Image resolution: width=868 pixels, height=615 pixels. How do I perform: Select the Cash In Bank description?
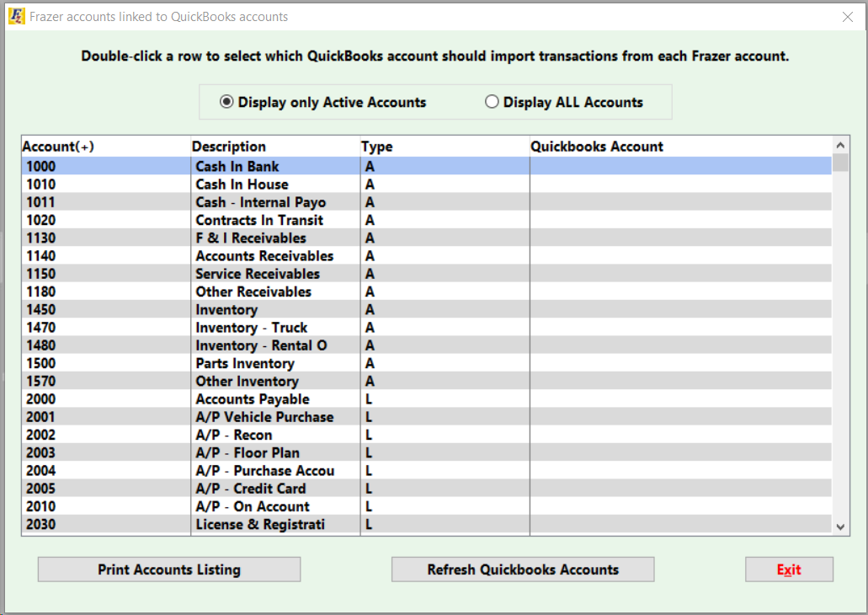(x=237, y=166)
